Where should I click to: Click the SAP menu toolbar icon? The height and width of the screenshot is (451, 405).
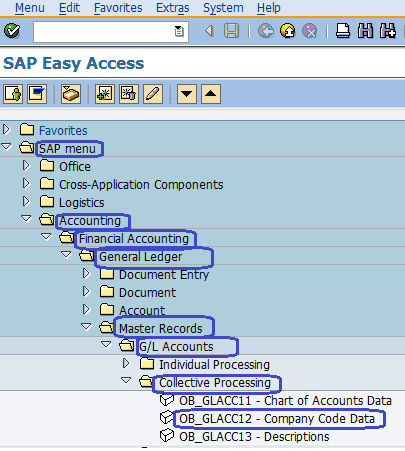point(37,94)
